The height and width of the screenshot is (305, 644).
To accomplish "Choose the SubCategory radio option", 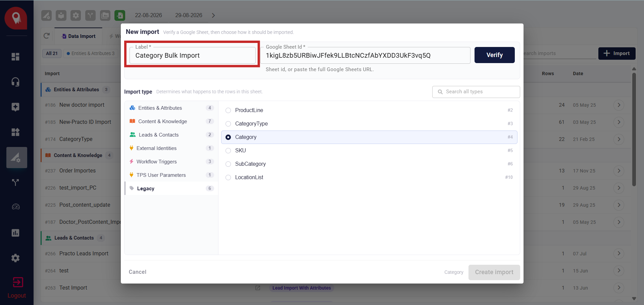I will (x=228, y=164).
